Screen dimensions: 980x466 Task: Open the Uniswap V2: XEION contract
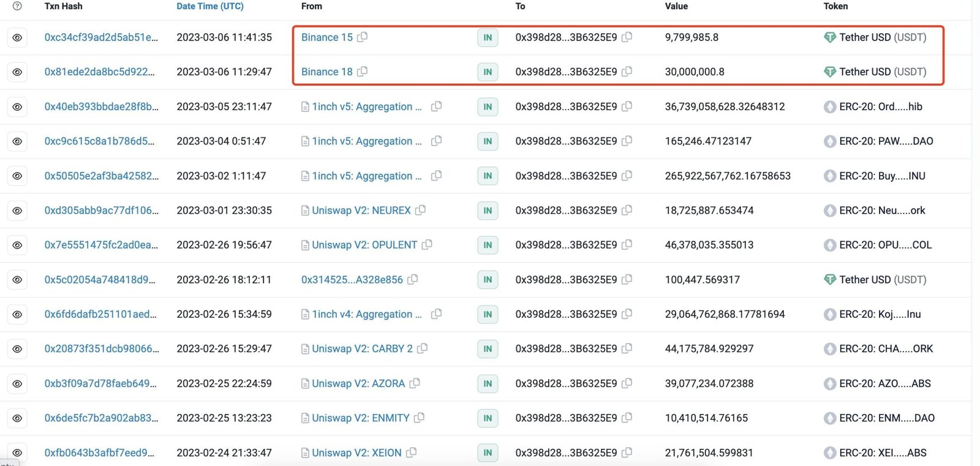356,453
